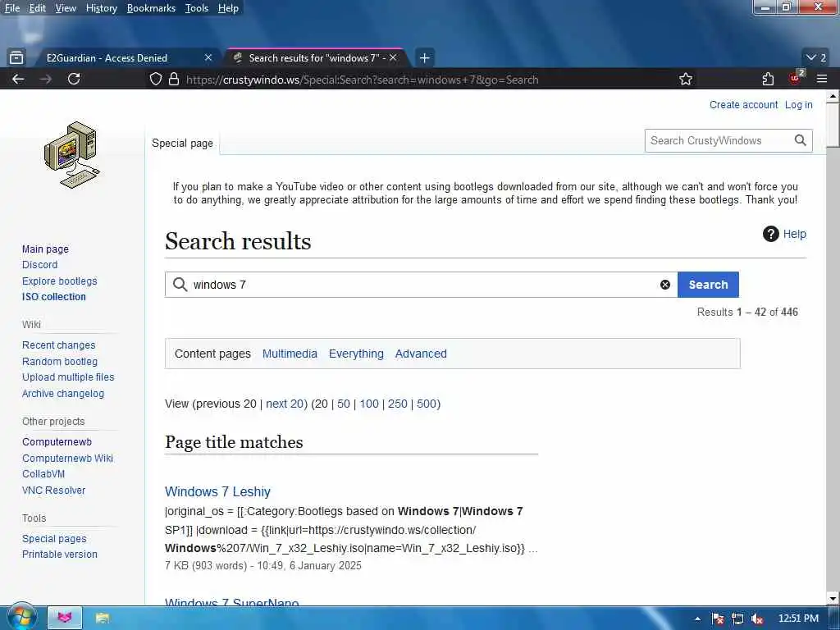Image resolution: width=840 pixels, height=630 pixels.
Task: Click the CrustyWindows computer logo
Action: click(x=72, y=155)
